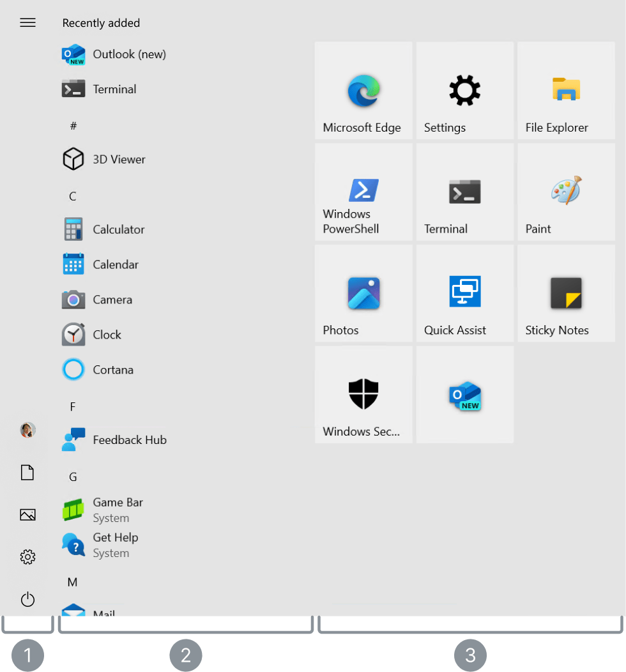
Task: Launch the Terminal pinned tile
Action: 465,192
